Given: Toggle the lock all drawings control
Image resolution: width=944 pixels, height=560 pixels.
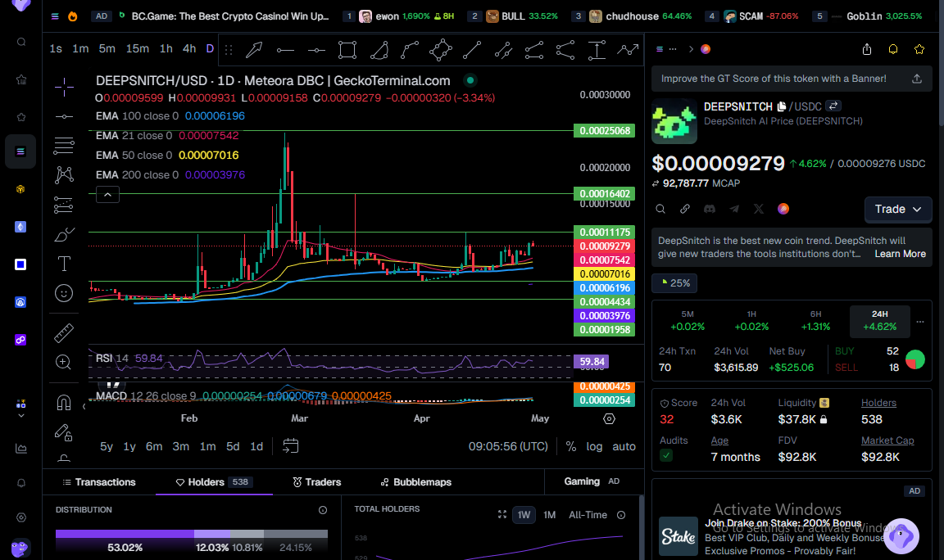Looking at the screenshot, I should [x=63, y=432].
